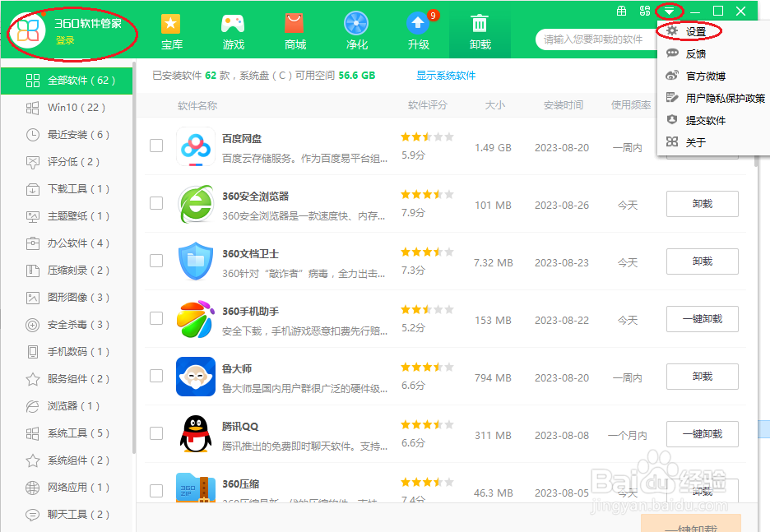The height and width of the screenshot is (532, 770).
Task: Select Win10 (22) category
Action: (67, 108)
